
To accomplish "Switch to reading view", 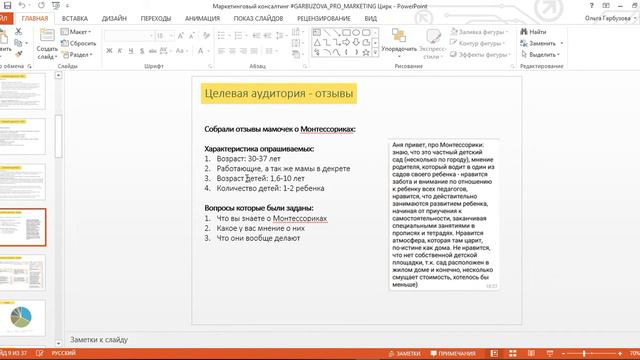I will point(531,353).
